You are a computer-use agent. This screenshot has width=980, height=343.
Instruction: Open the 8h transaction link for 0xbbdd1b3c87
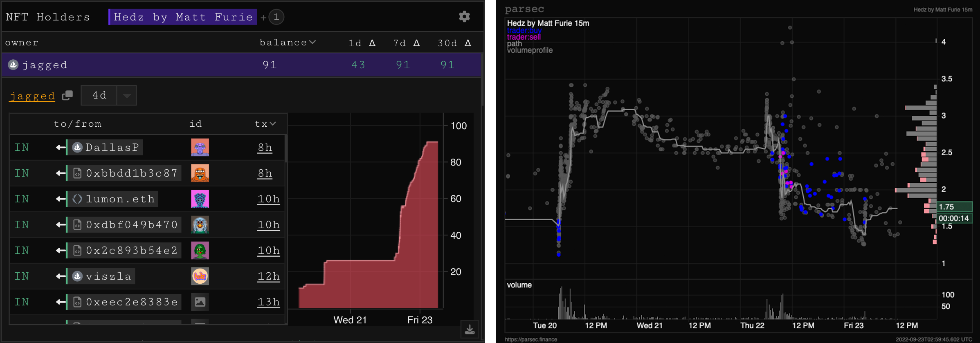coord(265,173)
